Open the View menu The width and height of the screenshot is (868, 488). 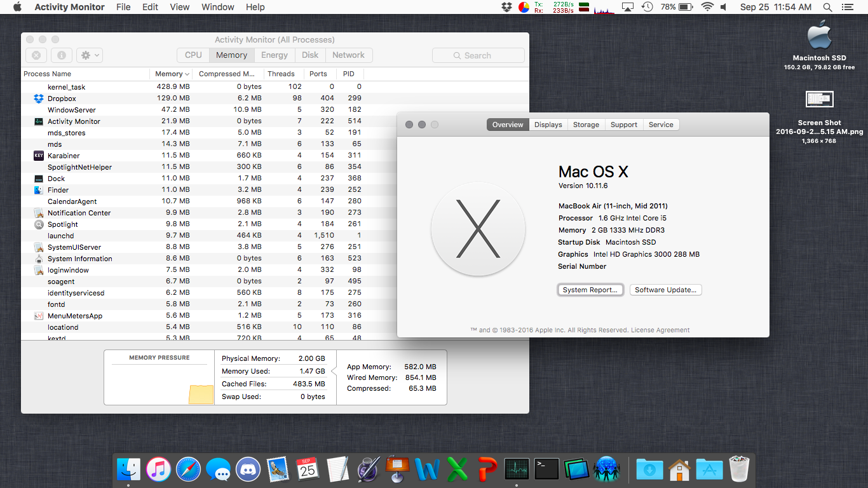[180, 7]
